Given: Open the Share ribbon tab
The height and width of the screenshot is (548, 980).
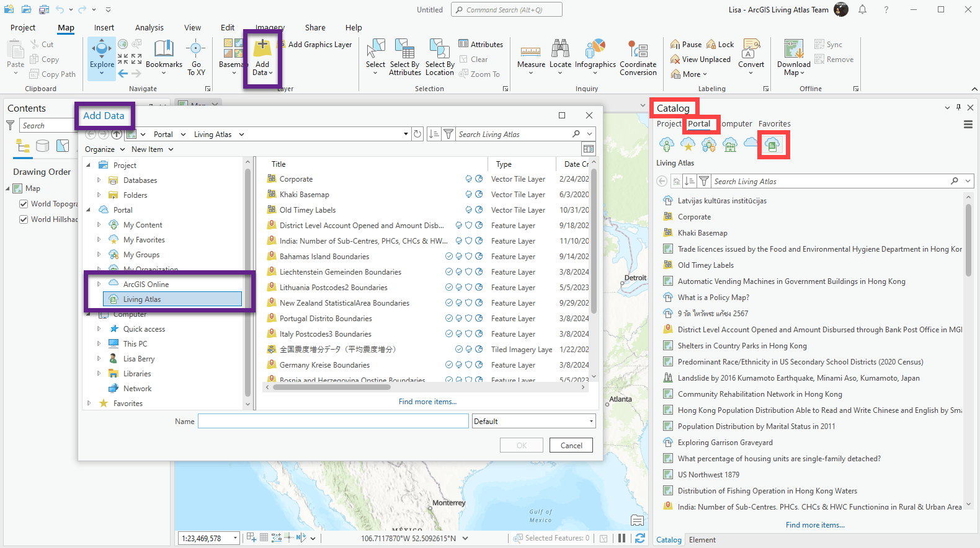Looking at the screenshot, I should [315, 28].
